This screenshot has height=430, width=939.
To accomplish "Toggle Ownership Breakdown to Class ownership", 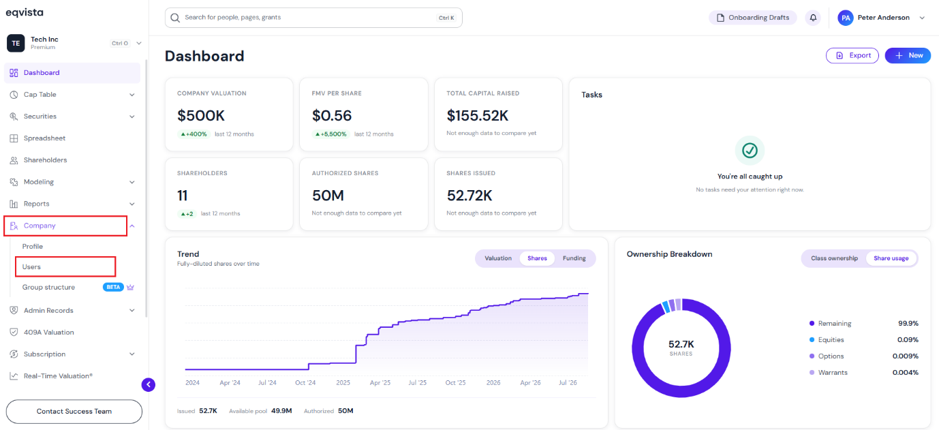I will pos(834,258).
